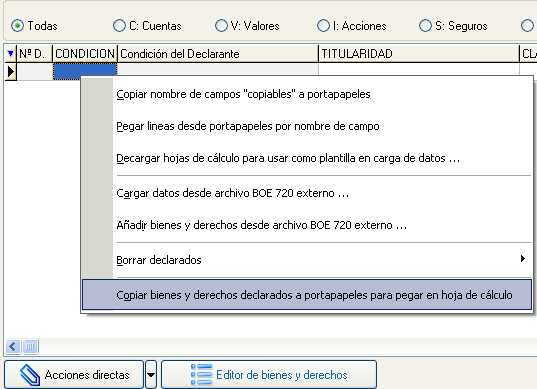Select the I: Acciones radio option
537x389 pixels.
point(323,26)
